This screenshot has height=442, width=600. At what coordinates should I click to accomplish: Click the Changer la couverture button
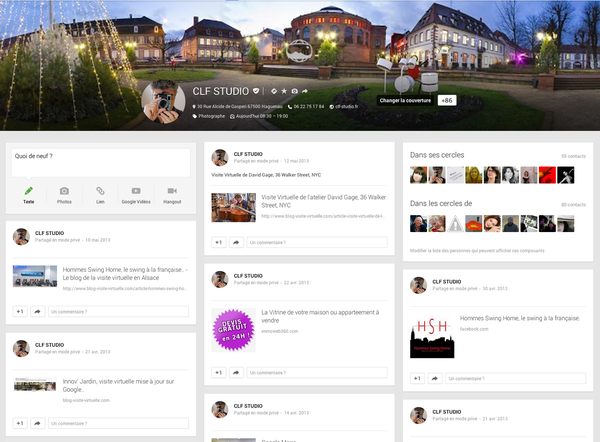(x=405, y=100)
